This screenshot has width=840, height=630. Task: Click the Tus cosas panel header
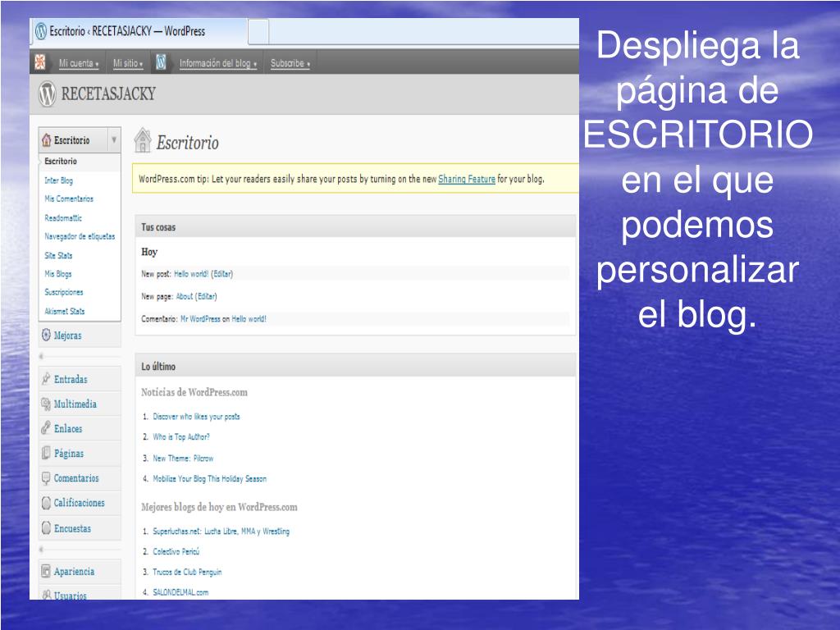pos(356,226)
